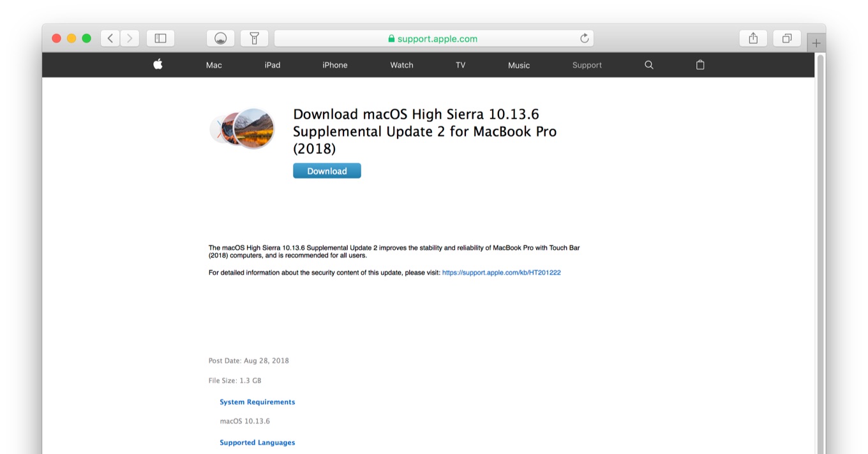Click the forward navigation arrow
Image resolution: width=868 pixels, height=454 pixels.
point(130,38)
